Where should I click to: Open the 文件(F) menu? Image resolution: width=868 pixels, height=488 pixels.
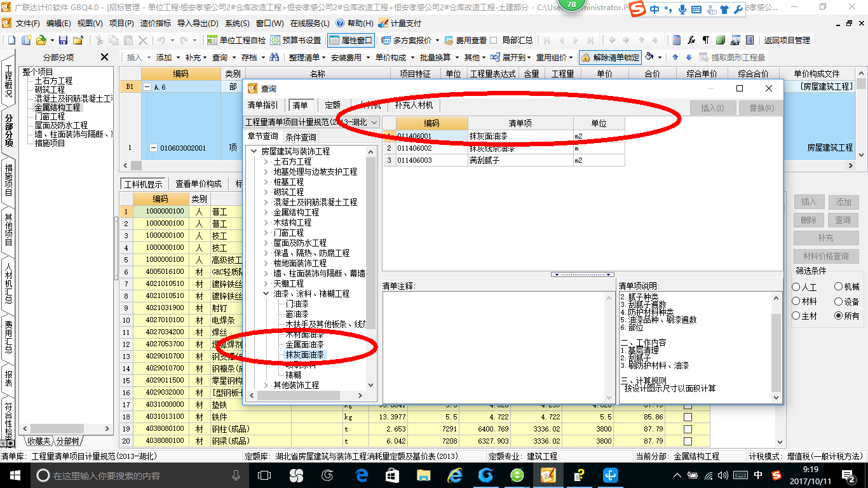coord(28,23)
